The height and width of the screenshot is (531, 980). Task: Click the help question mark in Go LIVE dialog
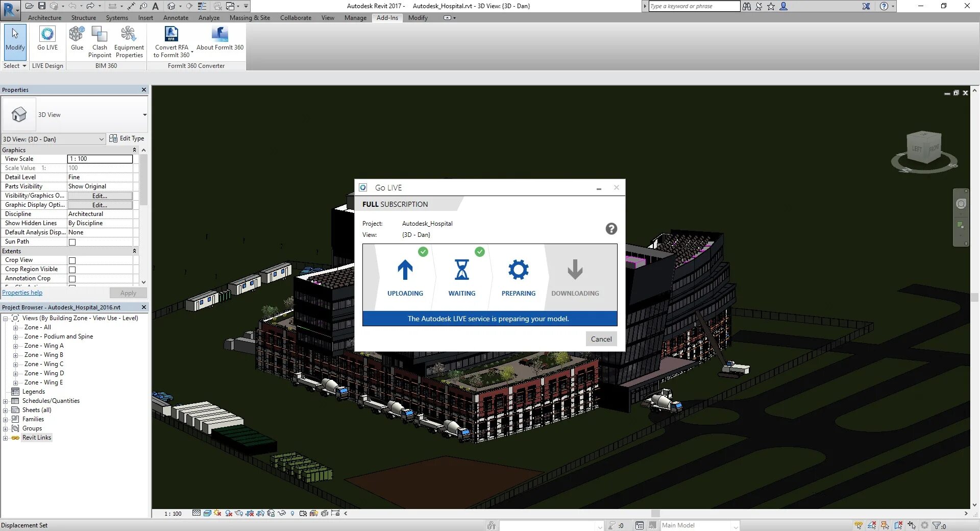pyautogui.click(x=611, y=229)
